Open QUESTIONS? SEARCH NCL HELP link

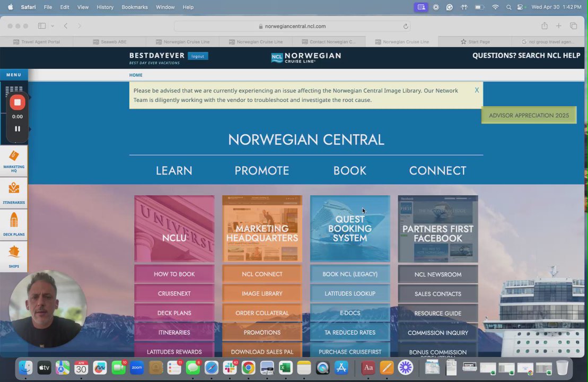(526, 56)
